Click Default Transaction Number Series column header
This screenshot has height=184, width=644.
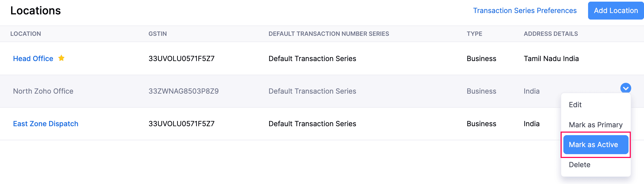[329, 34]
